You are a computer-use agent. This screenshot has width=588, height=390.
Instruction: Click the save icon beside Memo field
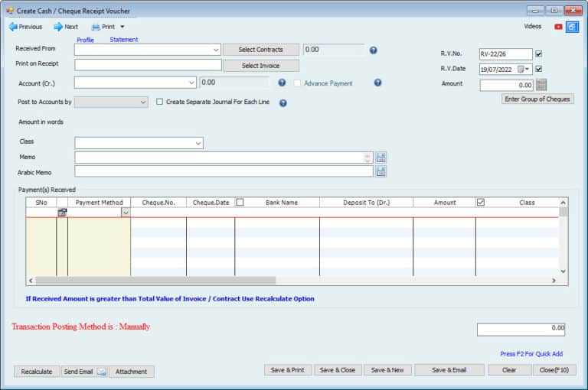coord(381,158)
